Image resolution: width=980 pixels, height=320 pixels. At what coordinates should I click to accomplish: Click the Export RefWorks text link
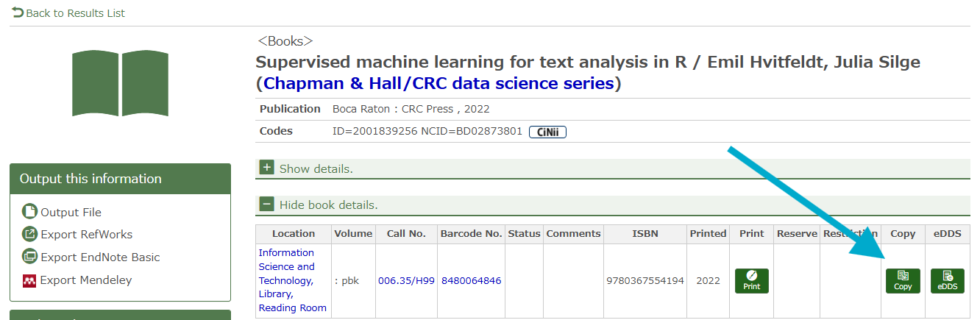[86, 235]
